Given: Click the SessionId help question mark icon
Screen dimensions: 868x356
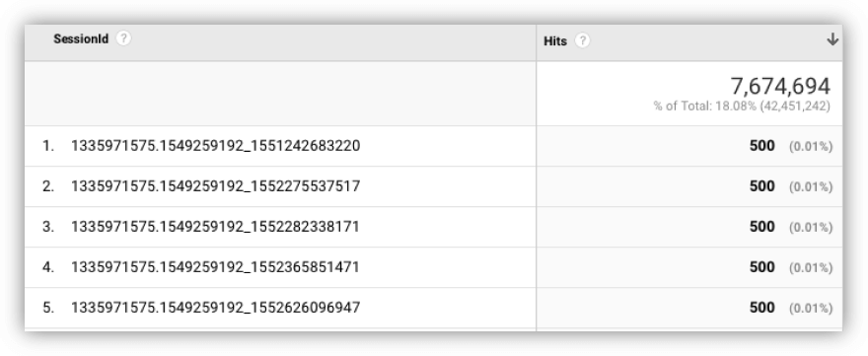Looking at the screenshot, I should (x=123, y=38).
